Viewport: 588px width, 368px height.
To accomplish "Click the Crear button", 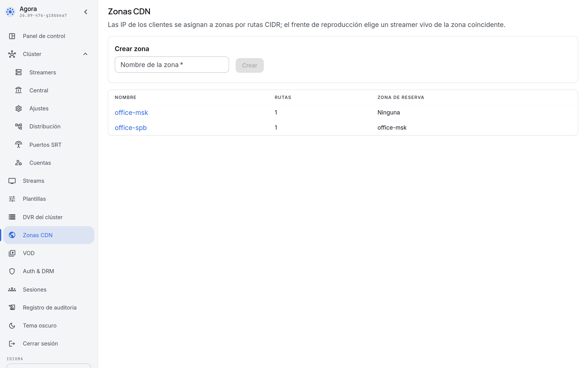I will [x=249, y=65].
